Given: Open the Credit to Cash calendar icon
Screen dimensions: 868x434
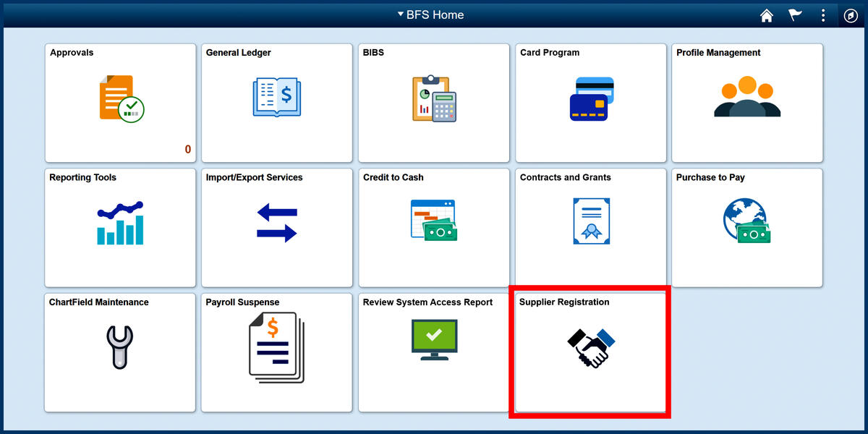Looking at the screenshot, I should (434, 221).
